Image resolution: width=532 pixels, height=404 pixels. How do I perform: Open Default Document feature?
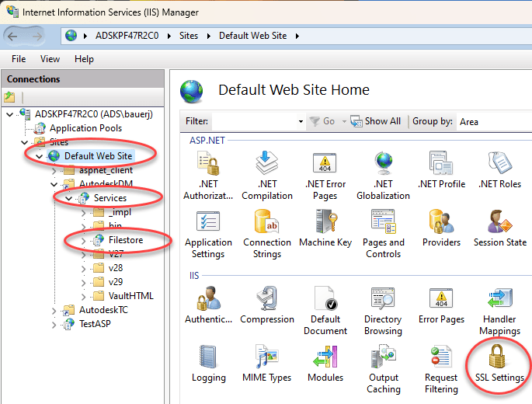tap(325, 311)
